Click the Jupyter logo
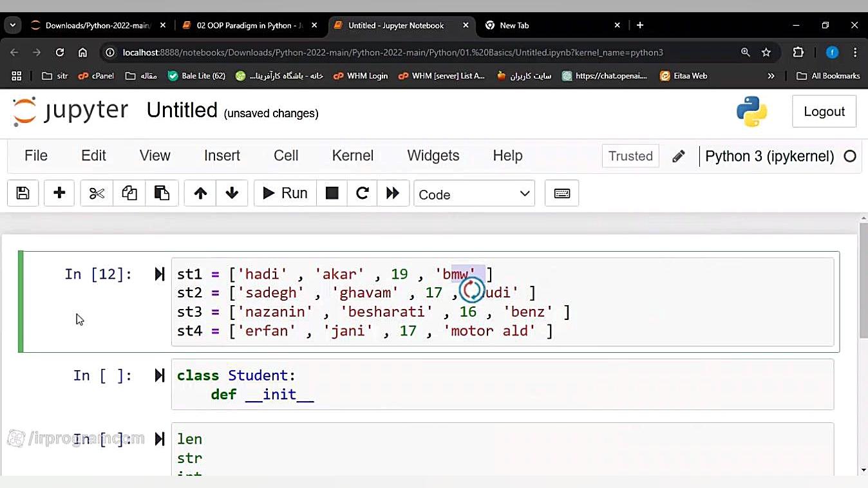The height and width of the screenshot is (488, 868). point(71,111)
